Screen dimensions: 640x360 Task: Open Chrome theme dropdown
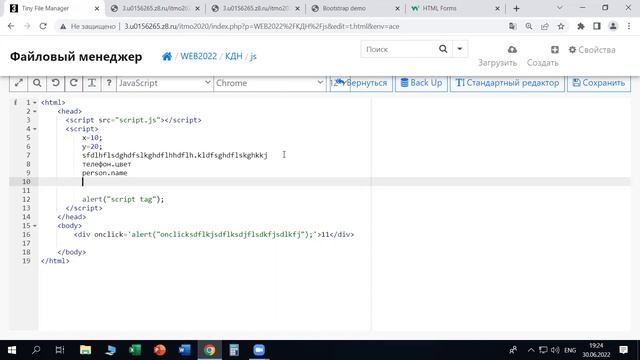point(269,83)
